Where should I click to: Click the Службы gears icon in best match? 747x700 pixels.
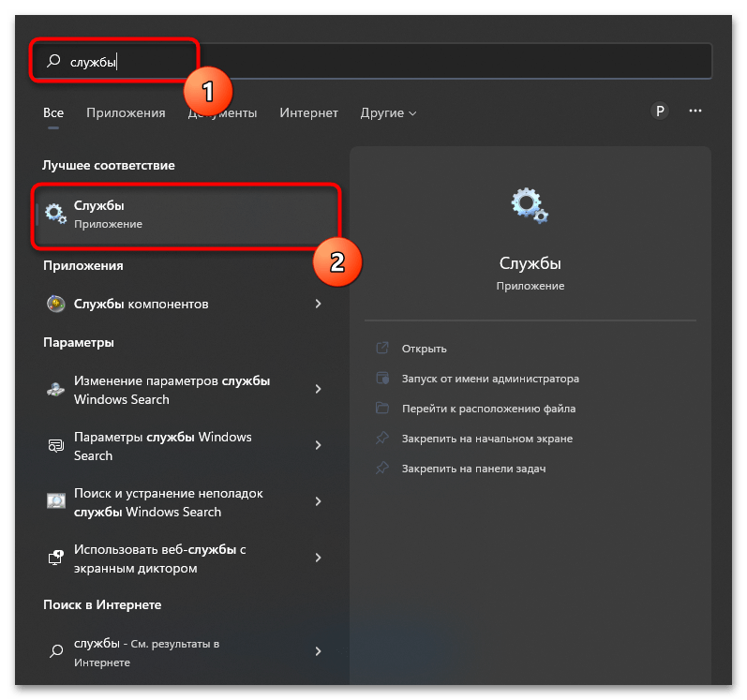[55, 214]
